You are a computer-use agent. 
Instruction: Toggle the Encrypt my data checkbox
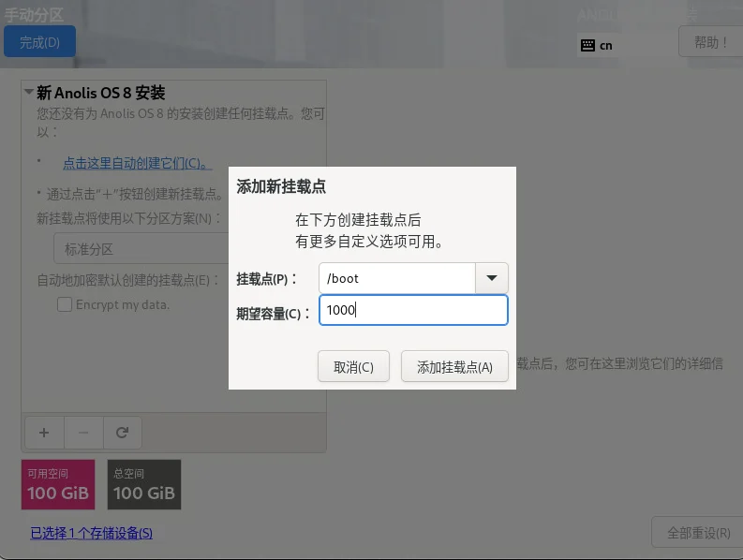pos(65,304)
